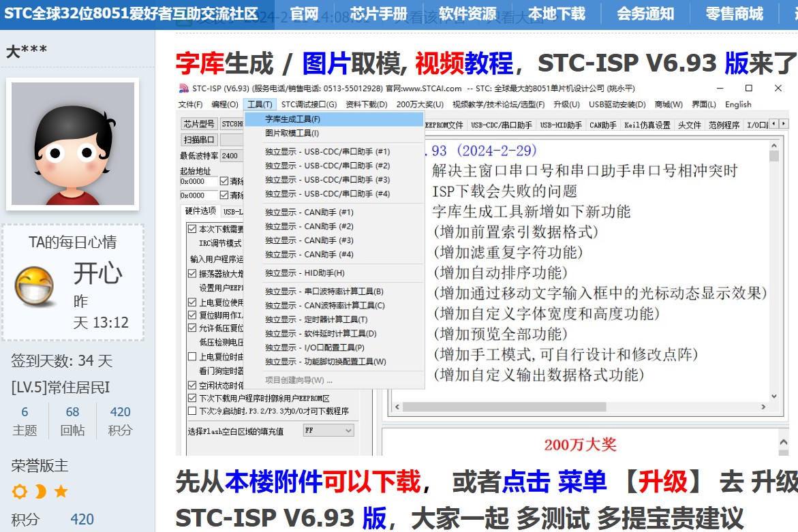
Task: Toggle the 空闲状态时停 checkbox
Action: point(192,385)
